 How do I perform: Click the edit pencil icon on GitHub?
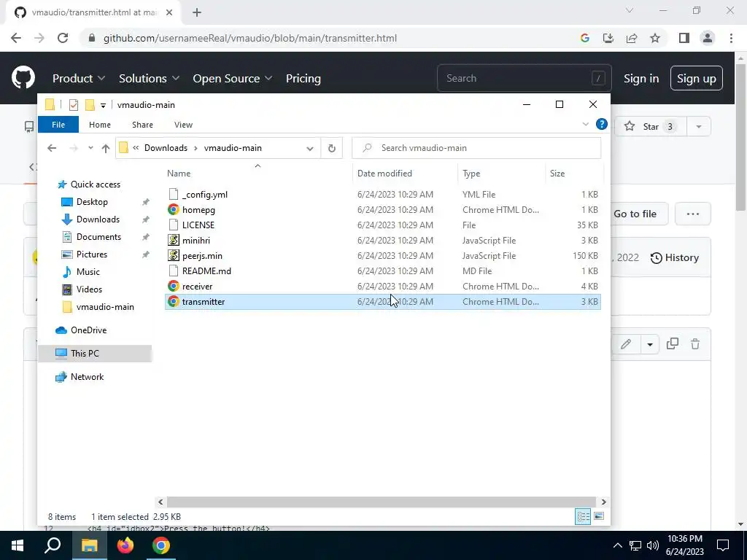626,344
